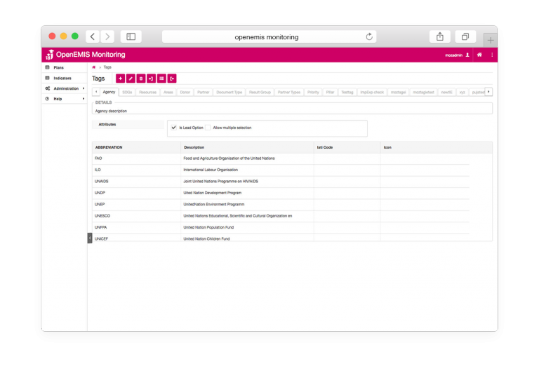Viewport: 539px width, 392px height.
Task: Open the three-dot menu in the header
Action: [x=491, y=55]
